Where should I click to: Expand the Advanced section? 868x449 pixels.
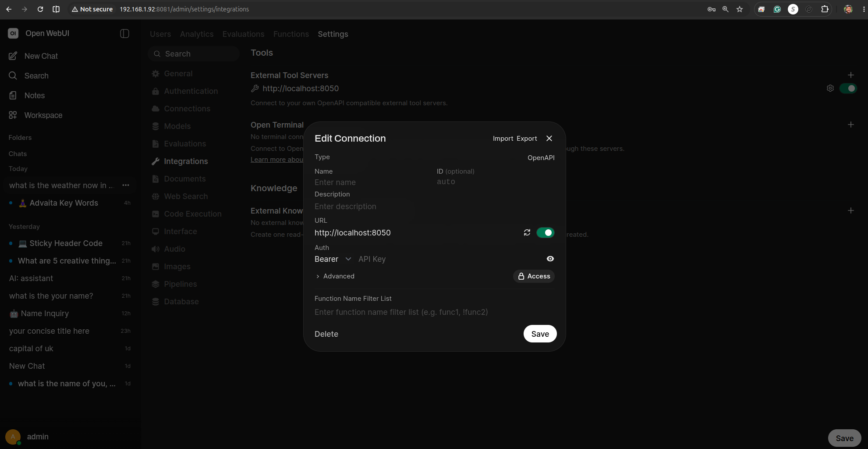(x=335, y=276)
